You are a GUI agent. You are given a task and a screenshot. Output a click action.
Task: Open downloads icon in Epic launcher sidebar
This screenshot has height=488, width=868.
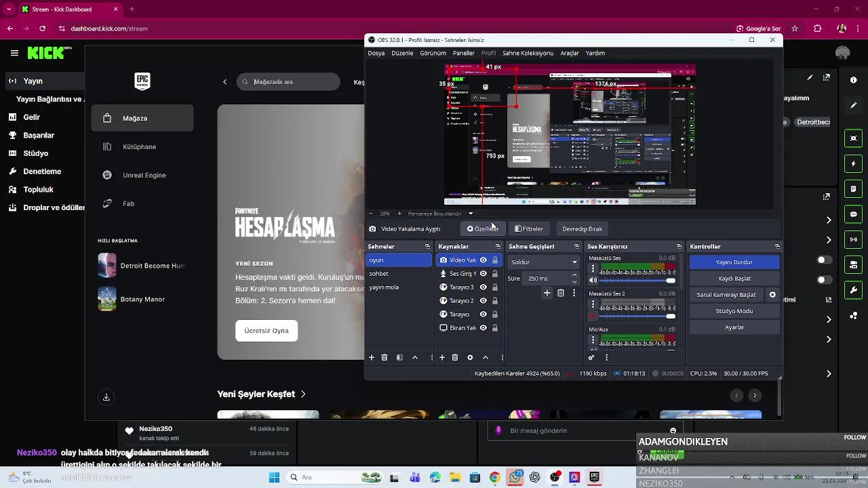click(x=106, y=397)
